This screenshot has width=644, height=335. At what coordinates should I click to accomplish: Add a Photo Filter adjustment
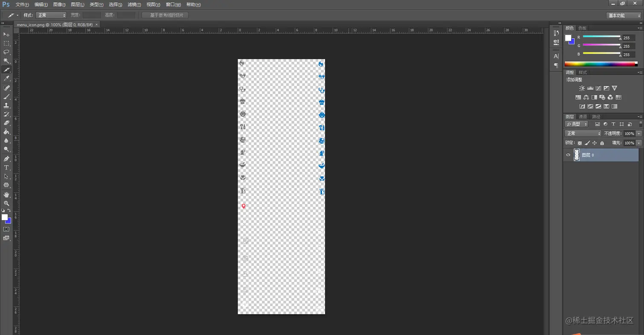[x=602, y=97]
